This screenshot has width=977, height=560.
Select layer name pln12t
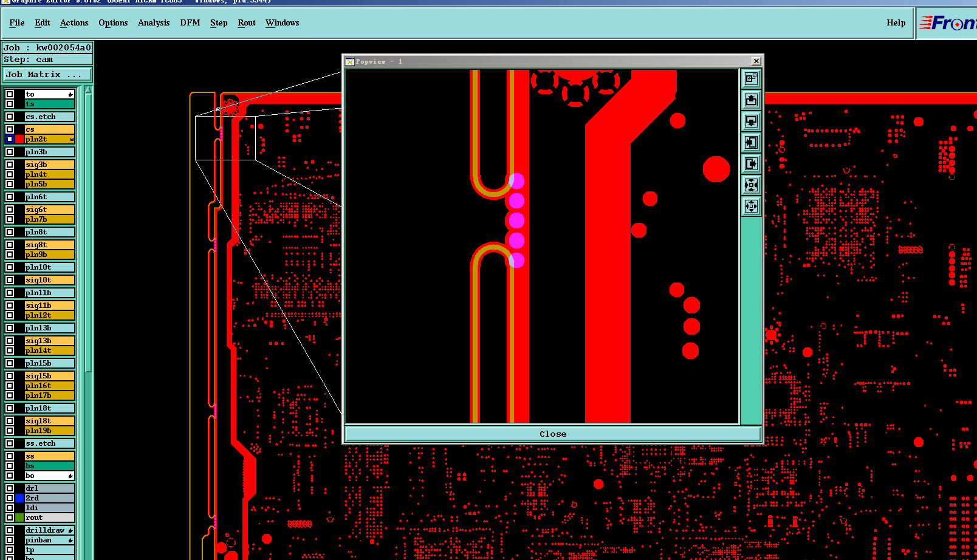click(x=49, y=315)
